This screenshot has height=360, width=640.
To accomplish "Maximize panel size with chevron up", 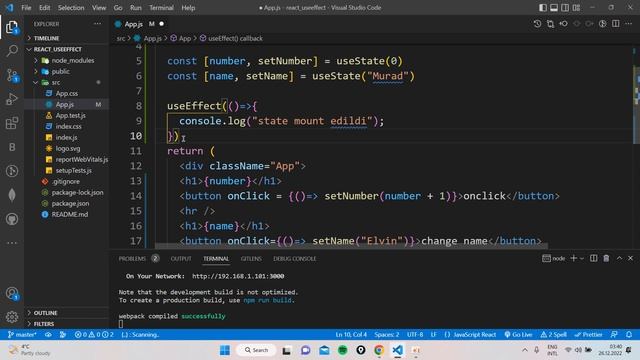I will (x=619, y=258).
